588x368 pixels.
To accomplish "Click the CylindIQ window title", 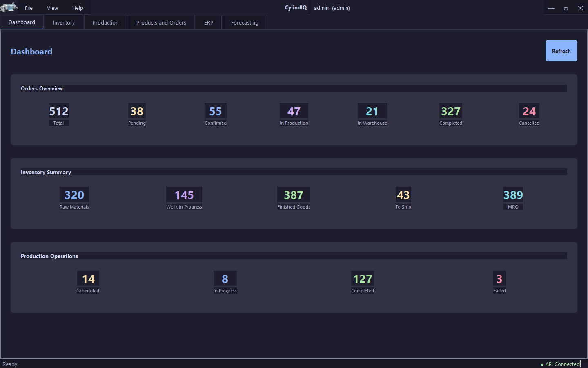I will click(x=296, y=7).
